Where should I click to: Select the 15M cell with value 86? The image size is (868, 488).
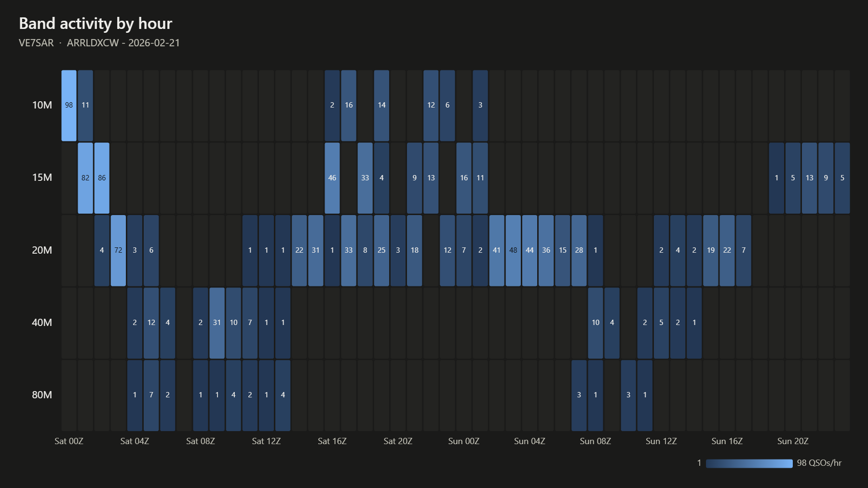(x=102, y=178)
